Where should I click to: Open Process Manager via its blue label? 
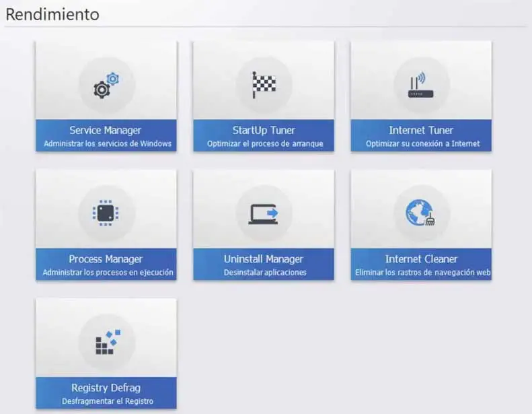click(106, 265)
